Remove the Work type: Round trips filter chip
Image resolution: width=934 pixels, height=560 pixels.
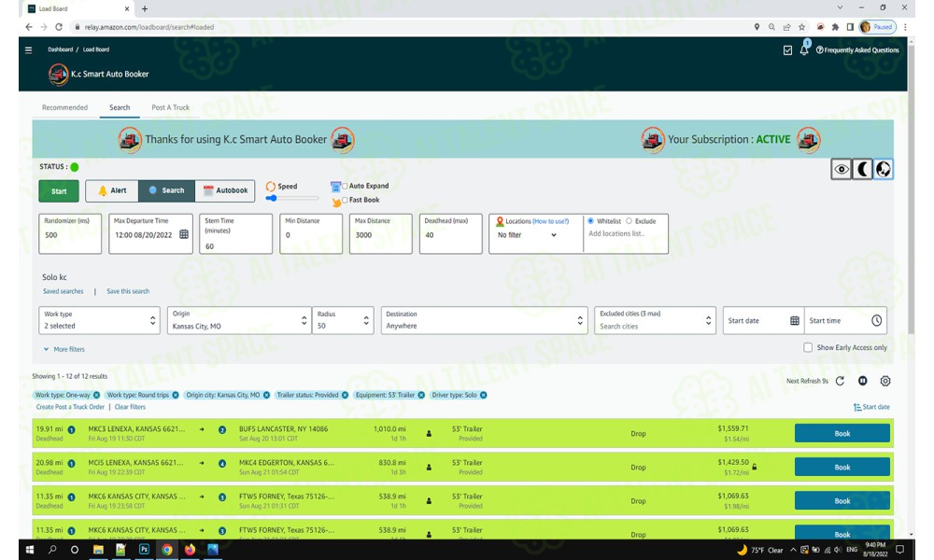click(176, 395)
